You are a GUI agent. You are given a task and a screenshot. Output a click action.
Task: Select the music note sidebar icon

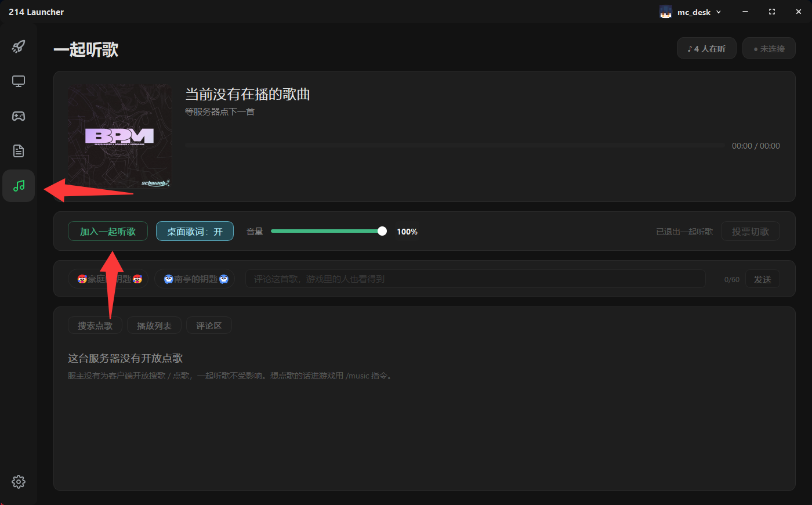tap(19, 186)
